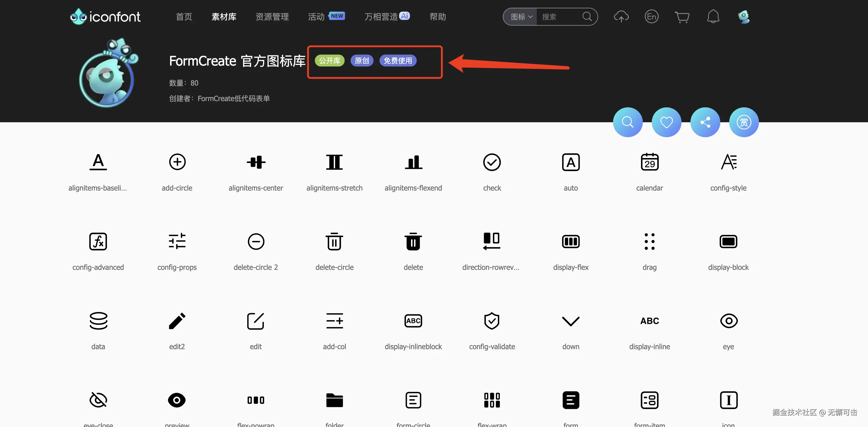Select the calendar icon
The image size is (868, 427).
pos(649,162)
